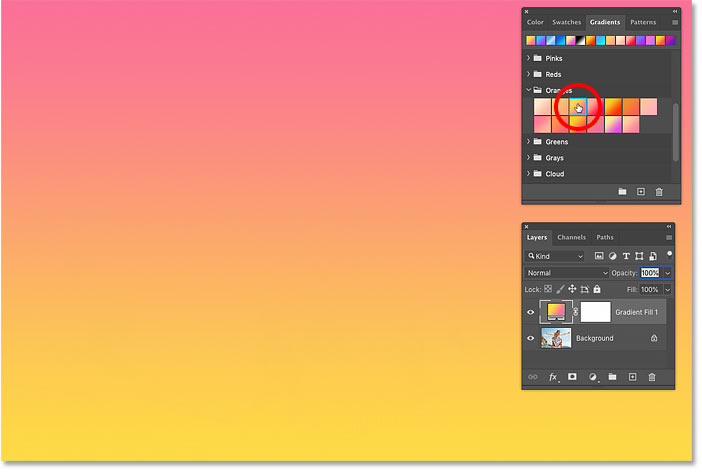Open new fill or adjustment layer menu
Screen dimensions: 702x472
click(593, 377)
